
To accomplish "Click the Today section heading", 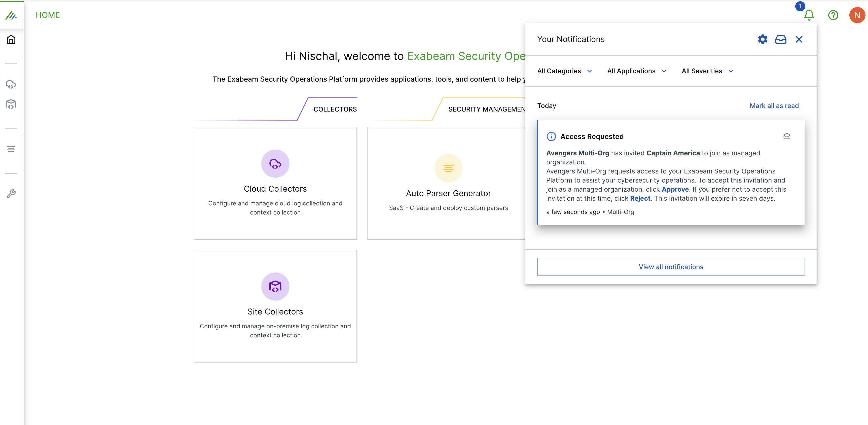I will (x=547, y=106).
